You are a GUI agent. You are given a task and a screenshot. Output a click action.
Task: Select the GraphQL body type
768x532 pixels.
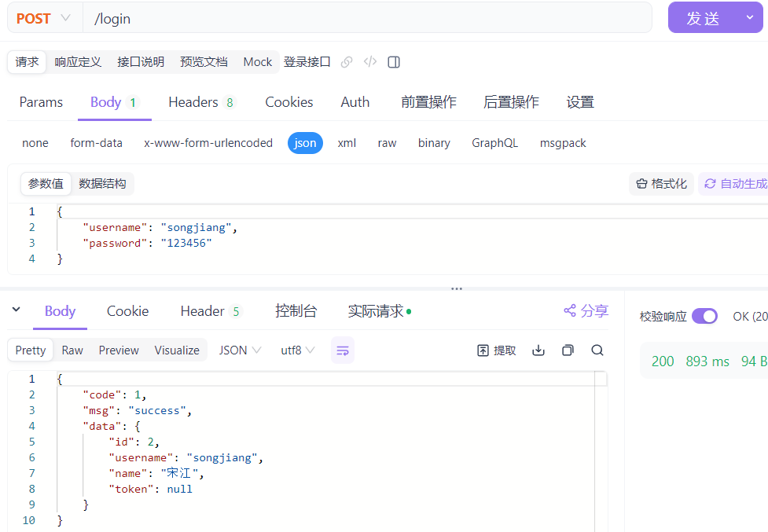(x=494, y=143)
